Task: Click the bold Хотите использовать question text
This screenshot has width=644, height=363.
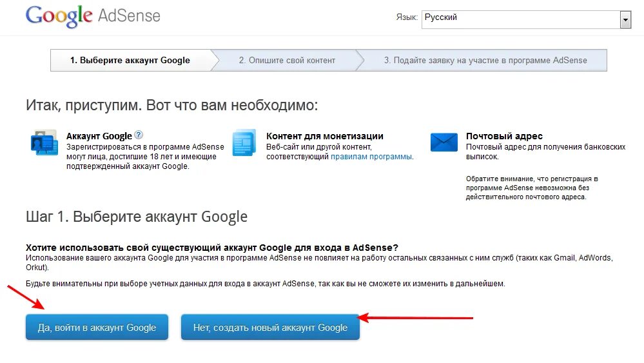Action: click(212, 248)
